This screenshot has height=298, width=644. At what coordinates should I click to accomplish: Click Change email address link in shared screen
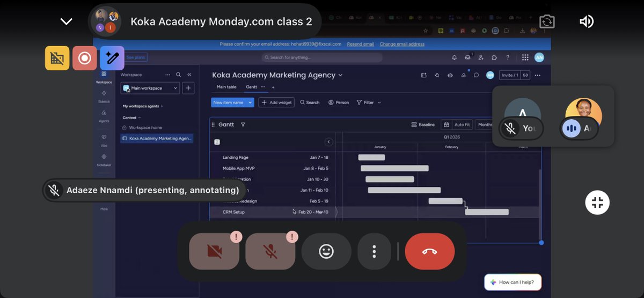click(402, 44)
